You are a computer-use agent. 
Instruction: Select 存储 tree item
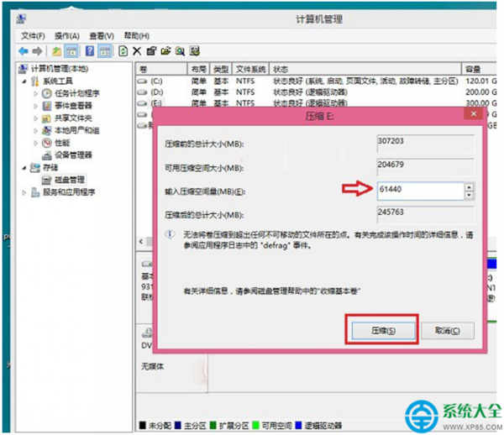click(x=50, y=167)
